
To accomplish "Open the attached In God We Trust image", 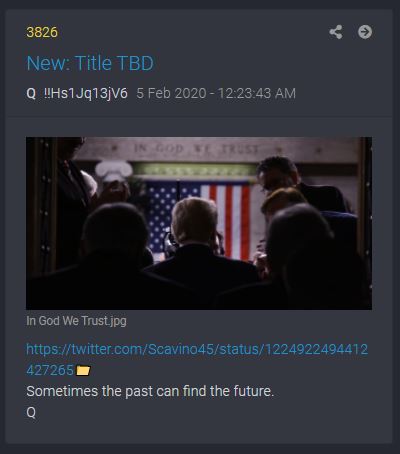I will point(199,223).
